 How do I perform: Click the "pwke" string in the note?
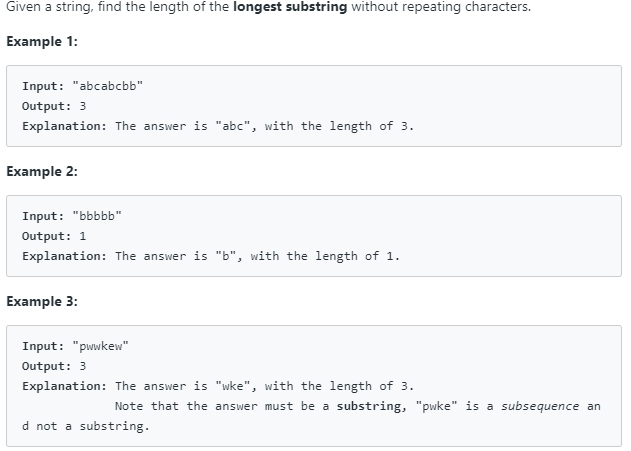pyautogui.click(x=437, y=406)
